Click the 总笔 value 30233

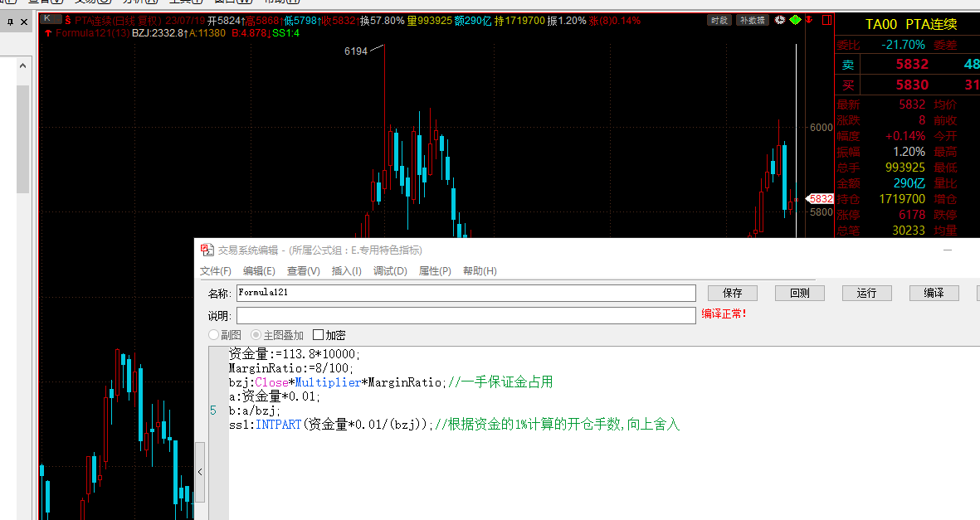908,231
